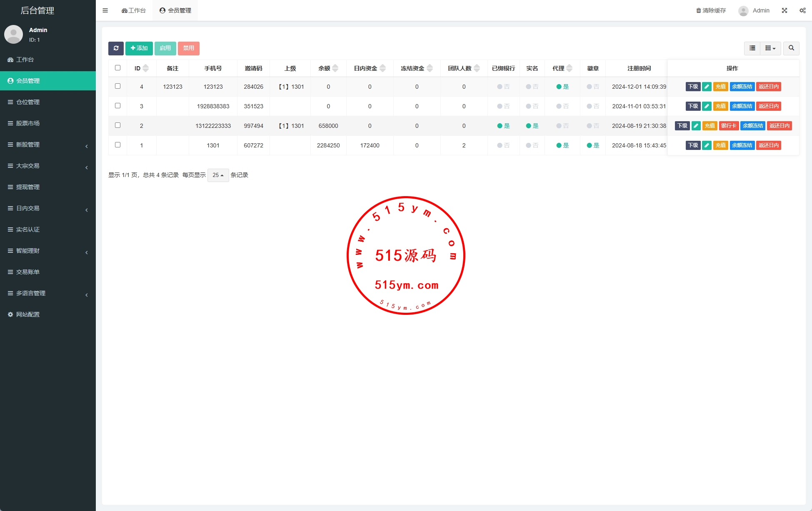Switch to the 工作台 tab

134,10
